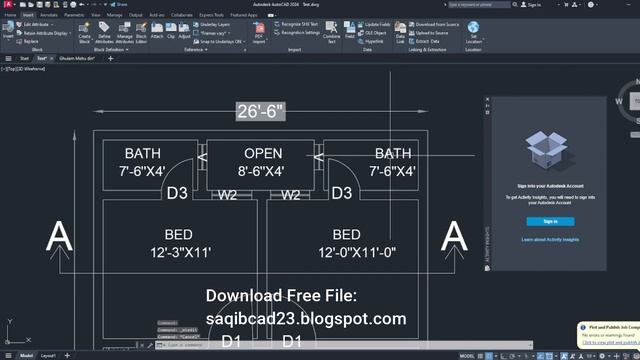Click the keyword search input field
640x360 pixels.
(479, 4)
